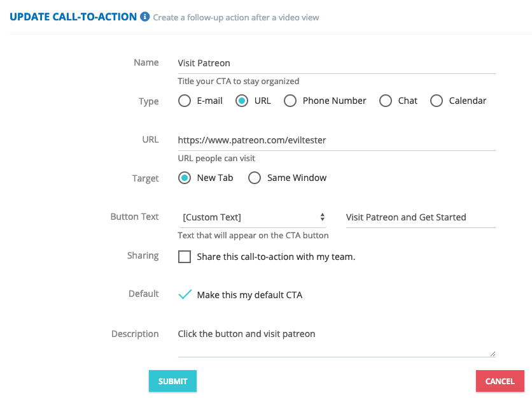Toggle the Make this my default CTA checkmark
The width and height of the screenshot is (532, 409).
click(x=185, y=294)
